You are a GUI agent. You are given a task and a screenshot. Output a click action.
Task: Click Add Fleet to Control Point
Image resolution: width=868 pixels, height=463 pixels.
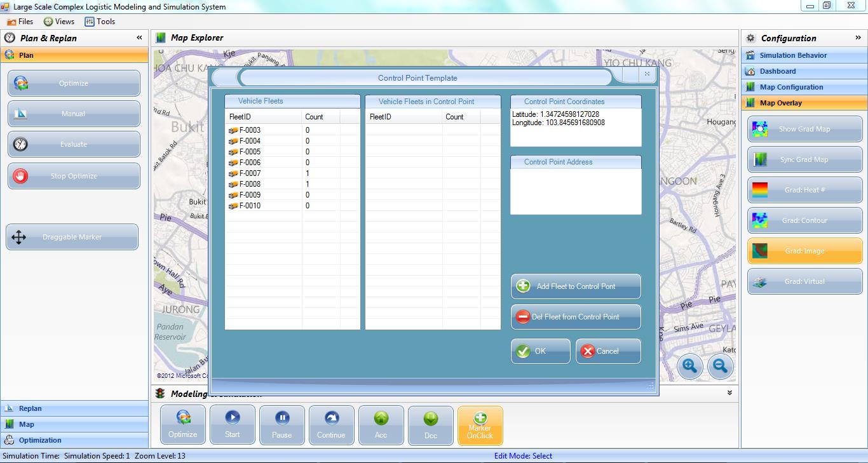(x=576, y=286)
